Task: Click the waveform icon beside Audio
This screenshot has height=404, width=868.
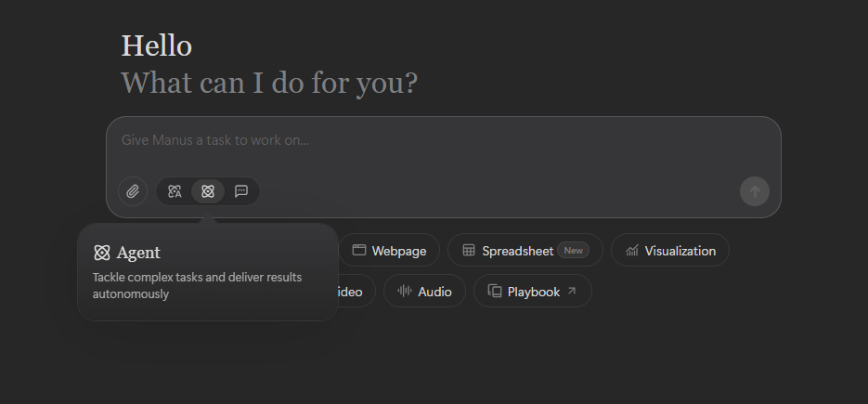Action: (405, 291)
